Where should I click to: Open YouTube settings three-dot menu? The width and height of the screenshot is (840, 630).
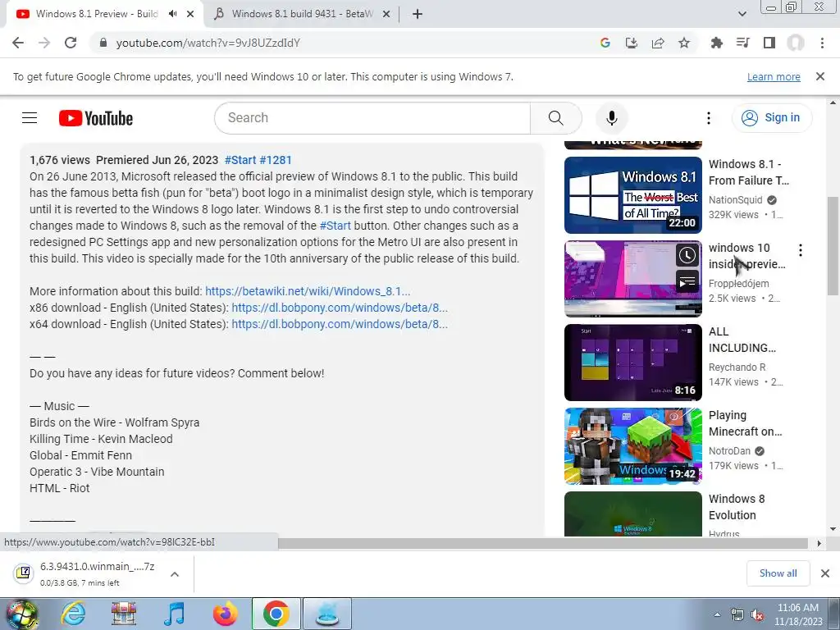pos(709,118)
